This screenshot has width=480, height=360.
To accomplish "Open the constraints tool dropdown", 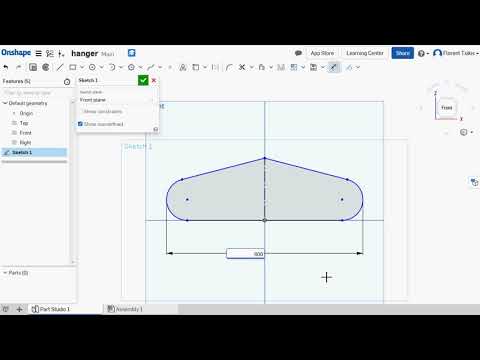I will tap(358, 67).
